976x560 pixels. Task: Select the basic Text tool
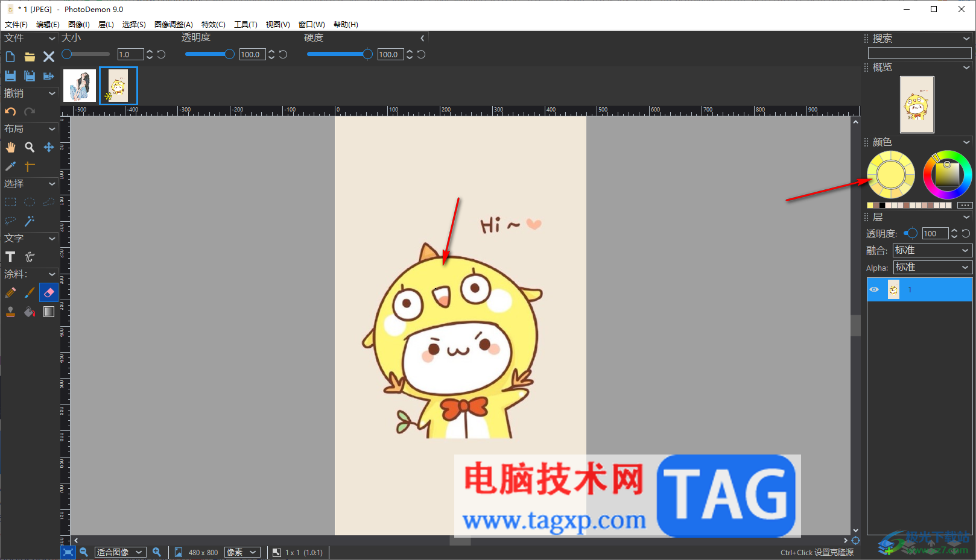point(10,257)
